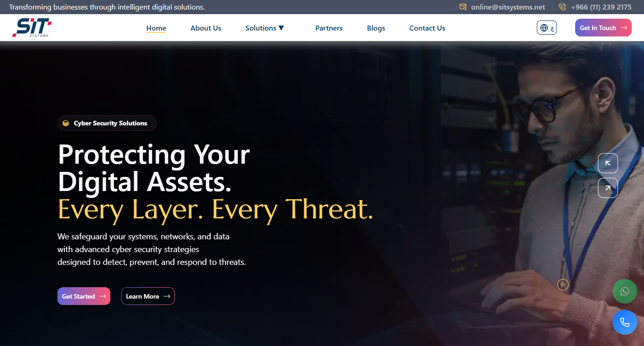Image resolution: width=644 pixels, height=346 pixels.
Task: Open WhatsApp chat floating button
Action: [x=625, y=291]
